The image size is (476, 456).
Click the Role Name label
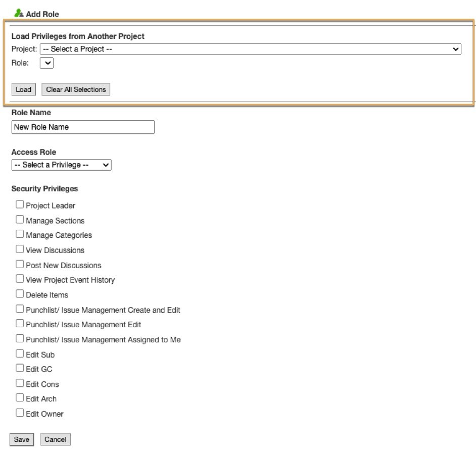[31, 113]
